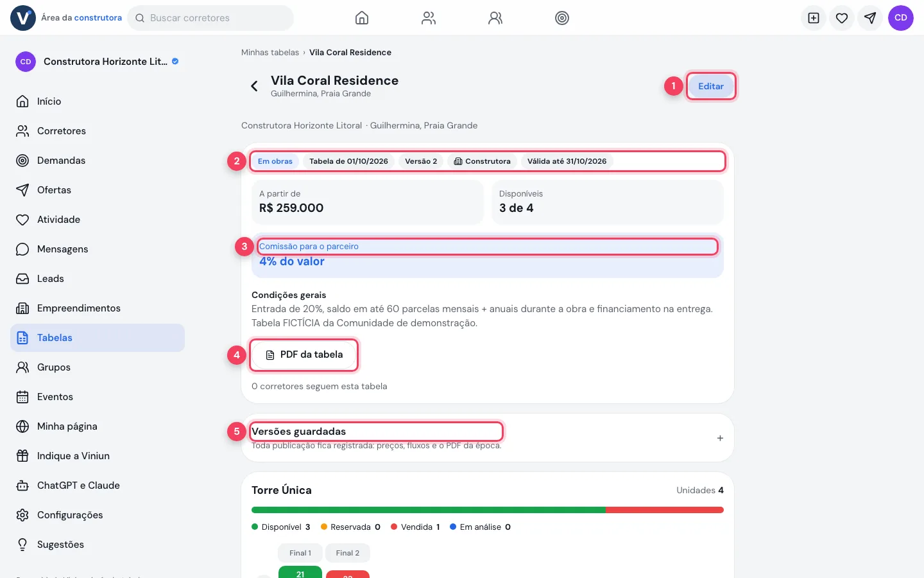Click the 4% do valor commission text

pos(292,261)
